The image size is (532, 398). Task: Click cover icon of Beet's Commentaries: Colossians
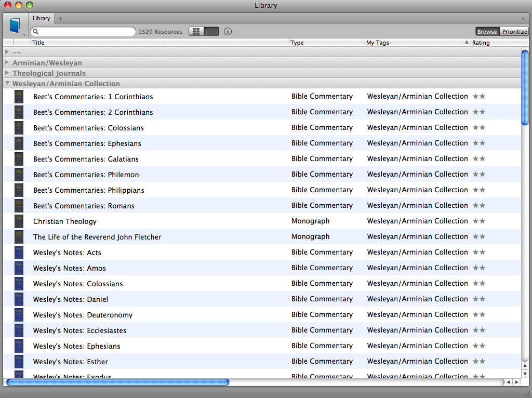pyautogui.click(x=19, y=128)
